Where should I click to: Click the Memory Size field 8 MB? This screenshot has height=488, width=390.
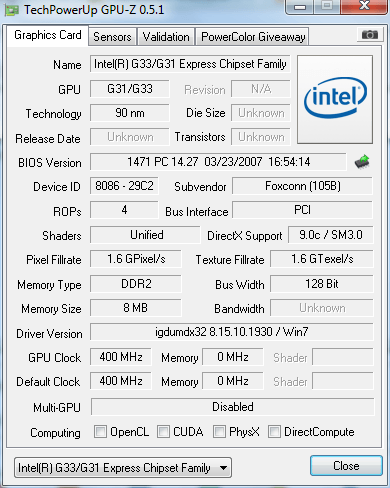tap(136, 308)
